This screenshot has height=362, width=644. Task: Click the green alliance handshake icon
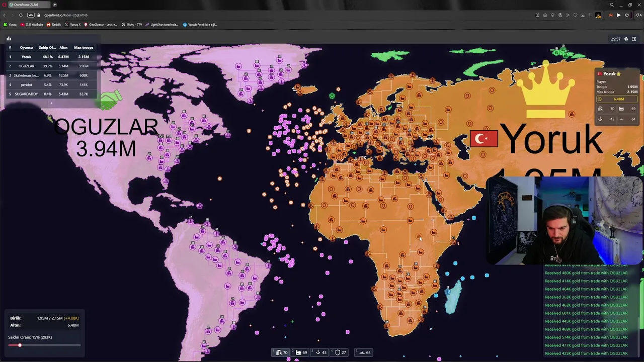point(111,100)
